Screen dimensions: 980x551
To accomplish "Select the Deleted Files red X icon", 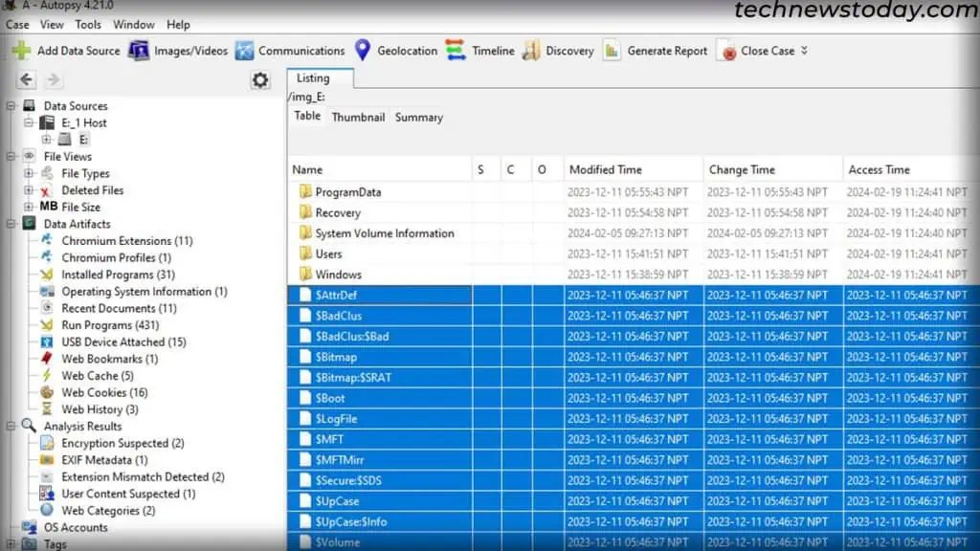I will click(x=46, y=190).
